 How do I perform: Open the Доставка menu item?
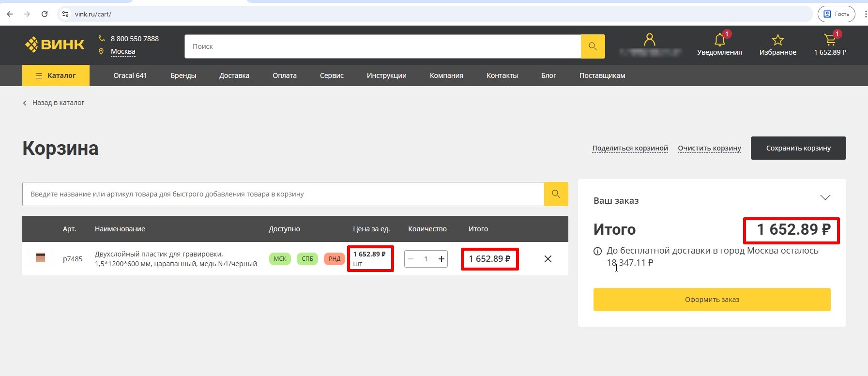pos(234,75)
